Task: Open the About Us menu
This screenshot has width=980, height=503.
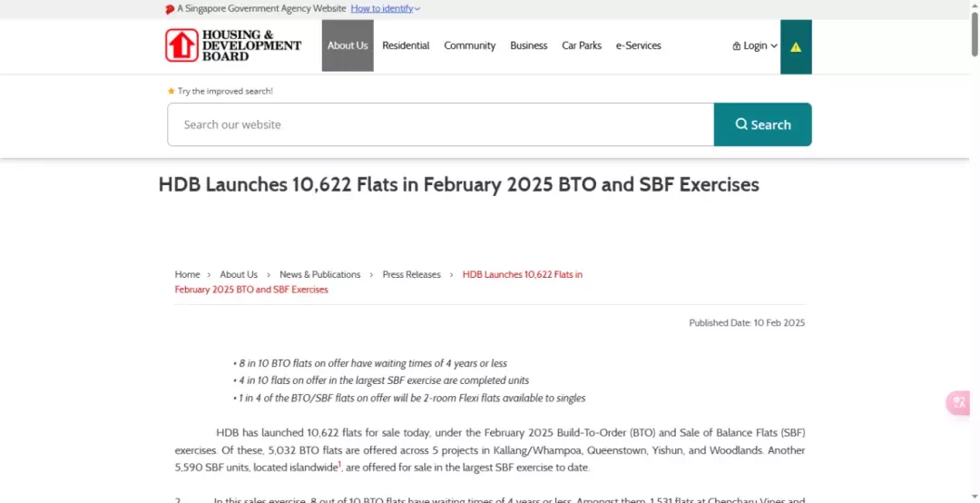Action: (x=348, y=45)
